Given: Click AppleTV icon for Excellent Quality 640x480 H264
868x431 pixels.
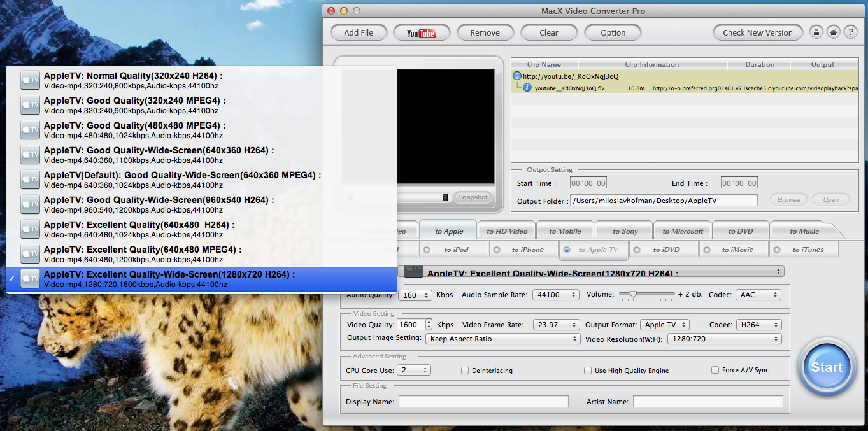Looking at the screenshot, I should pyautogui.click(x=30, y=229).
